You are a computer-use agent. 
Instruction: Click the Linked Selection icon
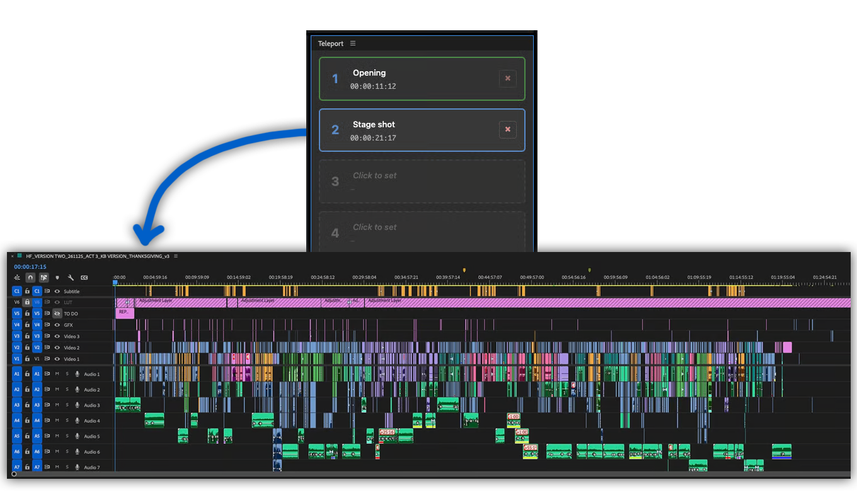point(43,277)
